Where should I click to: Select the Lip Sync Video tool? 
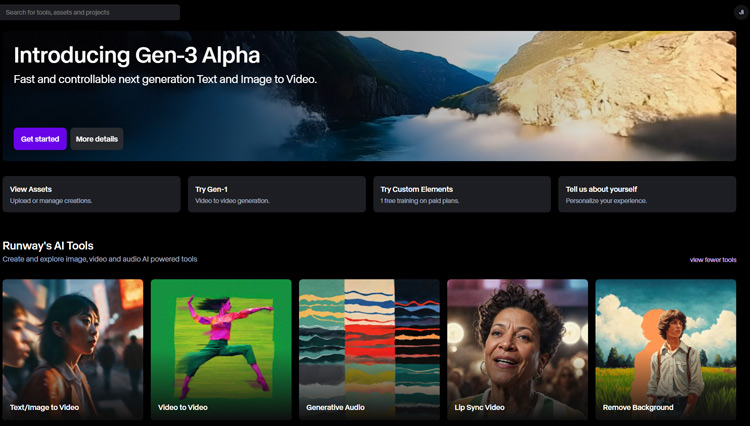[517, 348]
